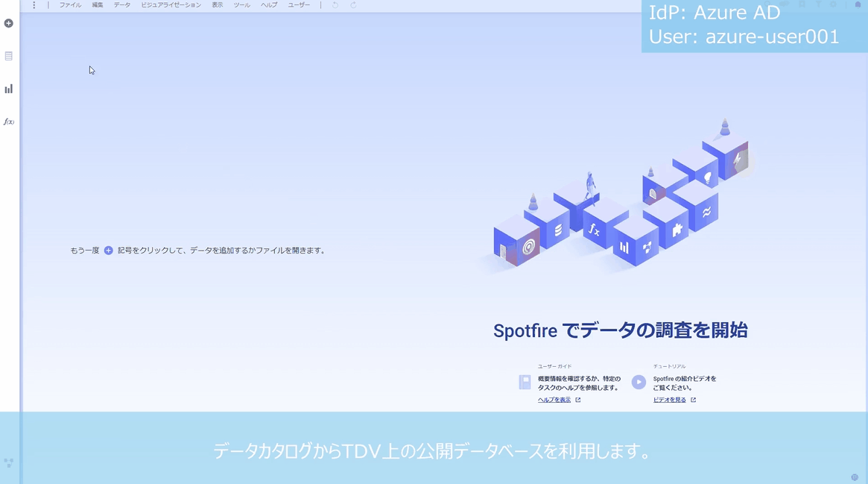Click the comments icon in the top bar
Image resolution: width=868 pixels, height=484 pixels.
[784, 5]
